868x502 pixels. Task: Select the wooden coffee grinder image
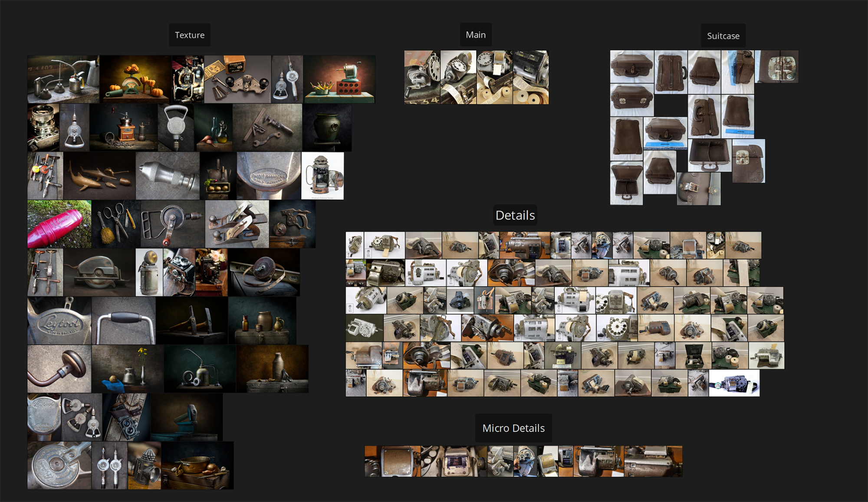coord(124,128)
